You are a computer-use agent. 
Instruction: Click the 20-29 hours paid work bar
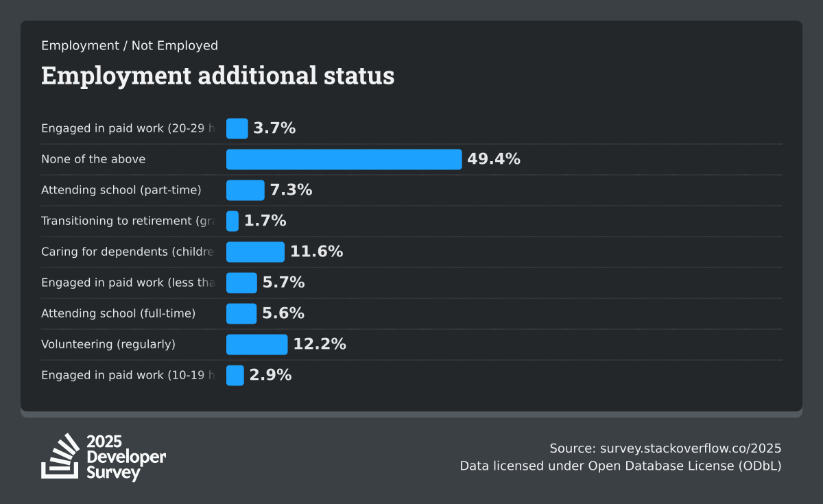point(237,128)
